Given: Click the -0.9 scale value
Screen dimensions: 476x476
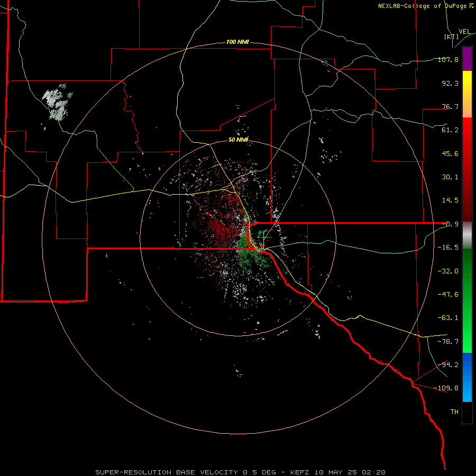Looking at the screenshot, I should tap(450, 224).
